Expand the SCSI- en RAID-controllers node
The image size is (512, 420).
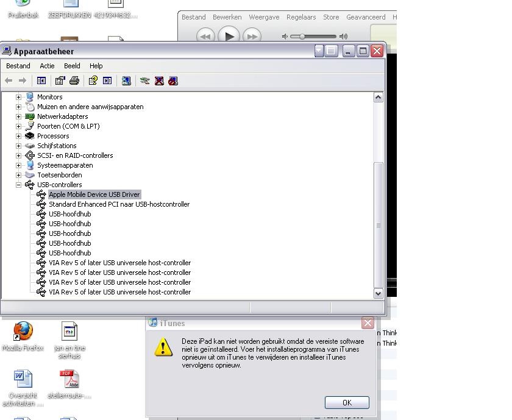coord(19,156)
